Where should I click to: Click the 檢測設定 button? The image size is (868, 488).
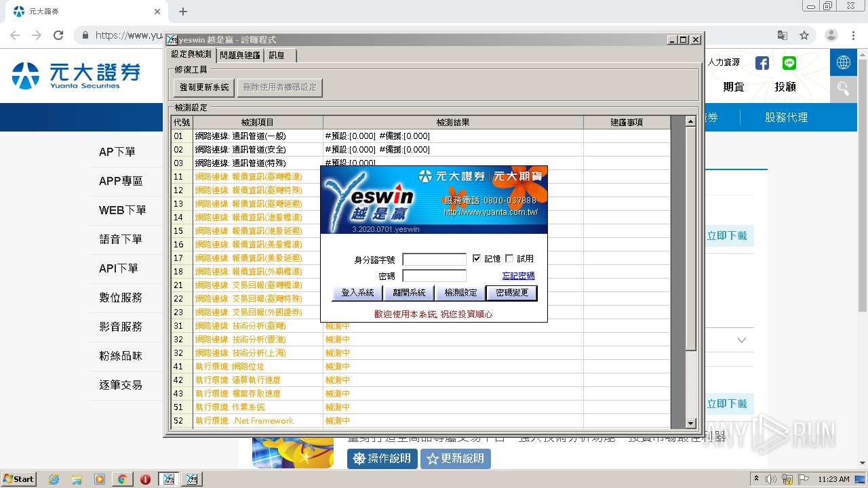tap(460, 293)
